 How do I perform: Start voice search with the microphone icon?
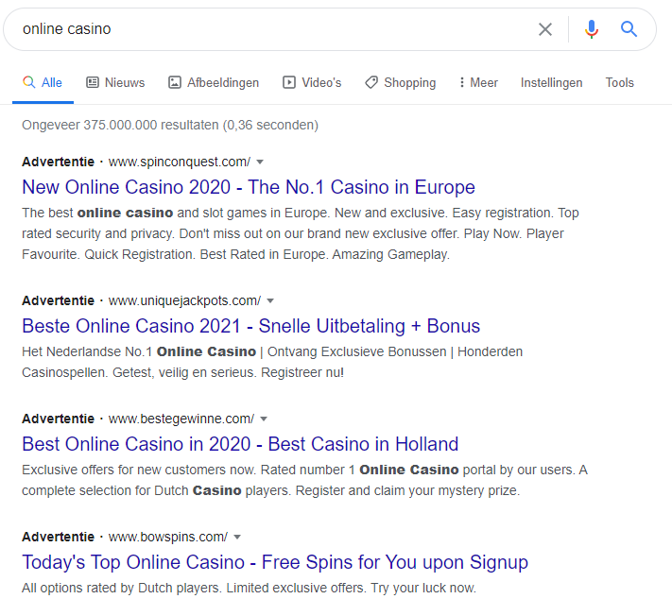(x=592, y=29)
